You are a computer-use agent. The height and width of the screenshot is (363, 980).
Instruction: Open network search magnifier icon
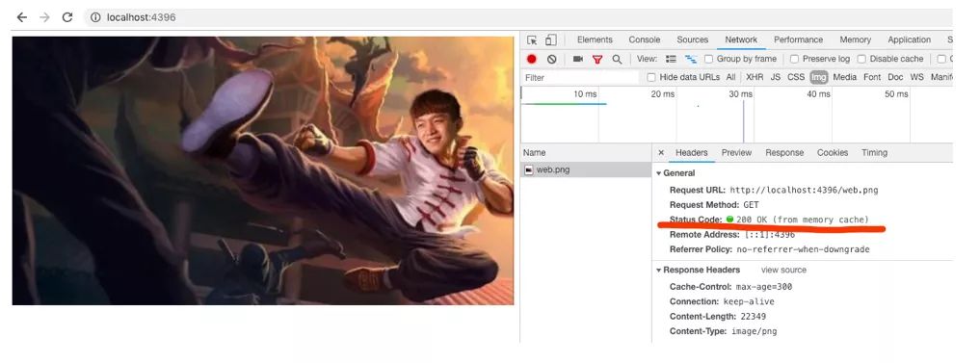(617, 59)
